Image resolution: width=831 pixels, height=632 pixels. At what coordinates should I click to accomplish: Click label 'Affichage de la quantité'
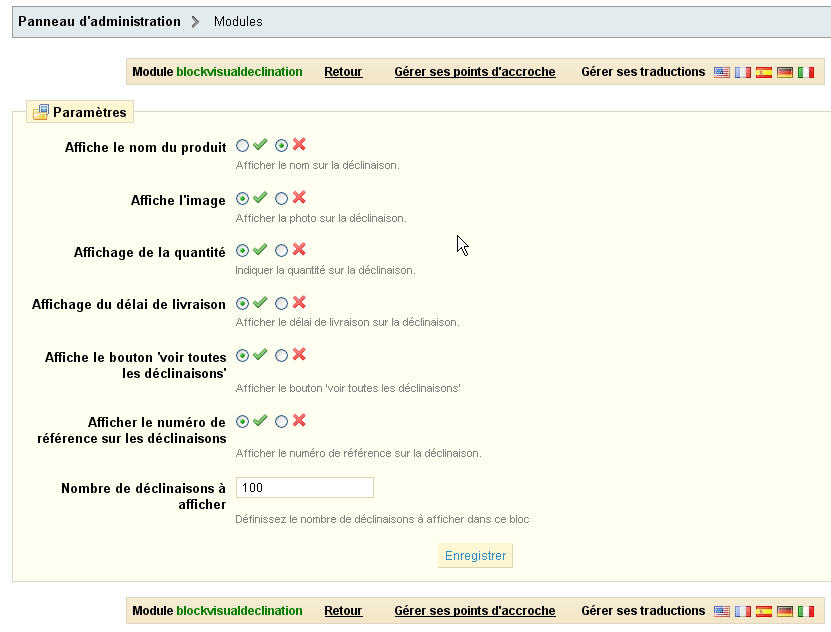[x=149, y=253]
